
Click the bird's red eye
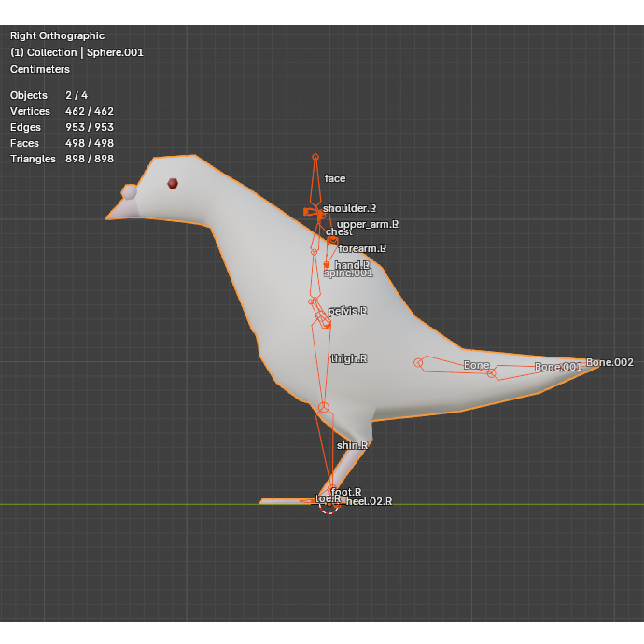(x=173, y=184)
